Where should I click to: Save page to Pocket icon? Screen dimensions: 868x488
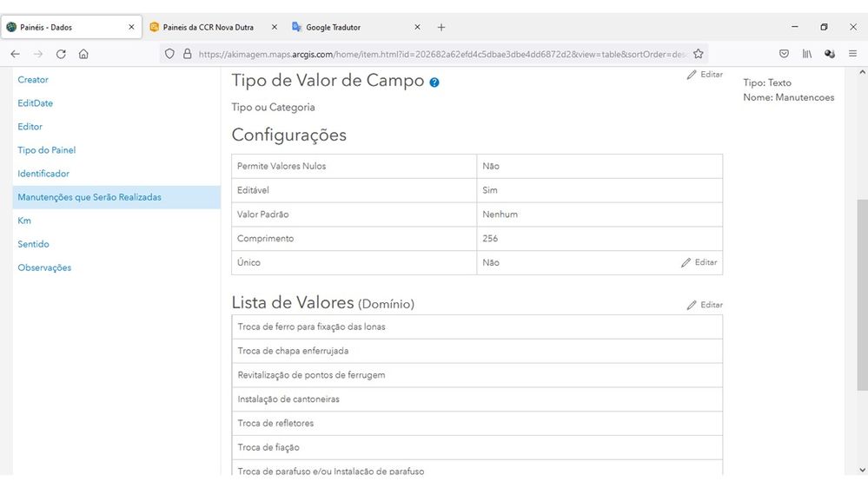coord(784,54)
